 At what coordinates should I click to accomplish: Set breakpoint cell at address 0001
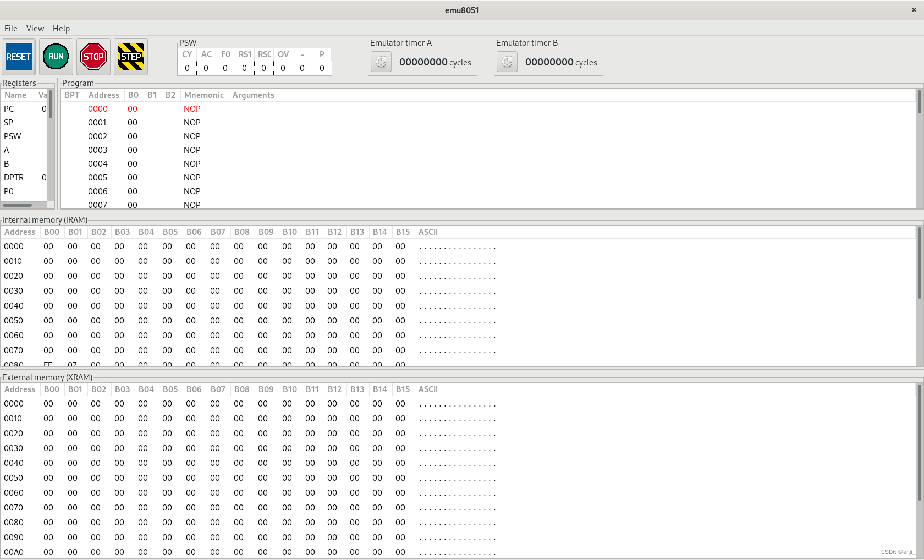tap(73, 123)
